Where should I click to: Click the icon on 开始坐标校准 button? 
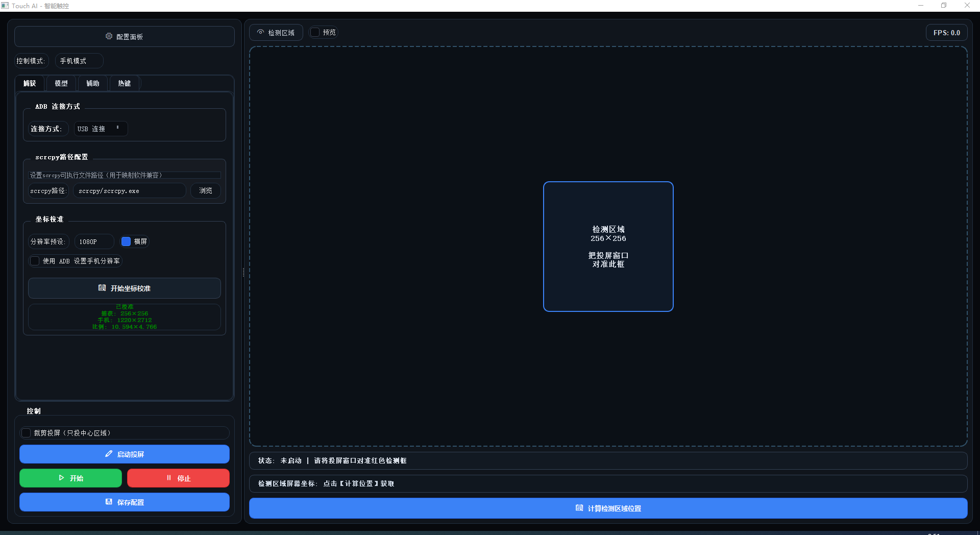102,288
